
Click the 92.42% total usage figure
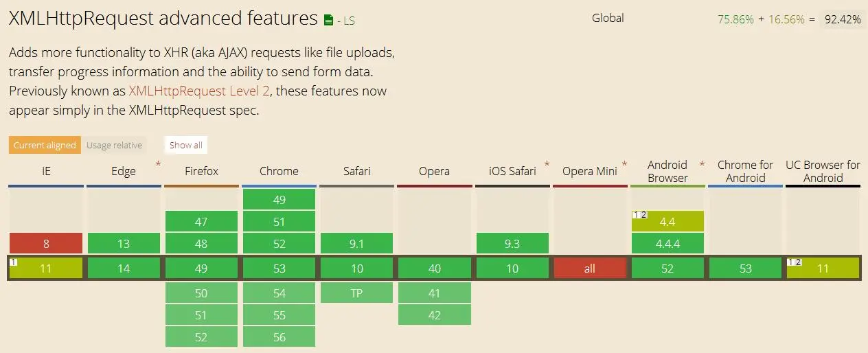(x=843, y=20)
